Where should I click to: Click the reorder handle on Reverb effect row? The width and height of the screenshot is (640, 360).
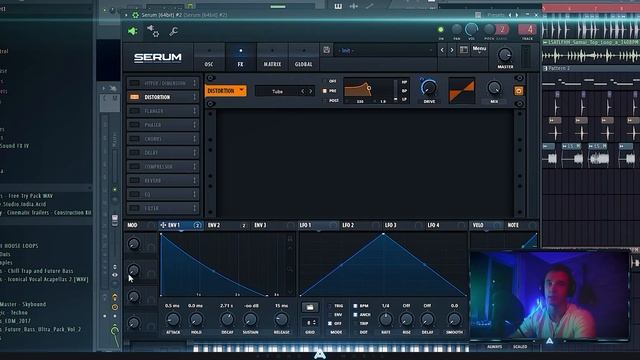(x=194, y=180)
